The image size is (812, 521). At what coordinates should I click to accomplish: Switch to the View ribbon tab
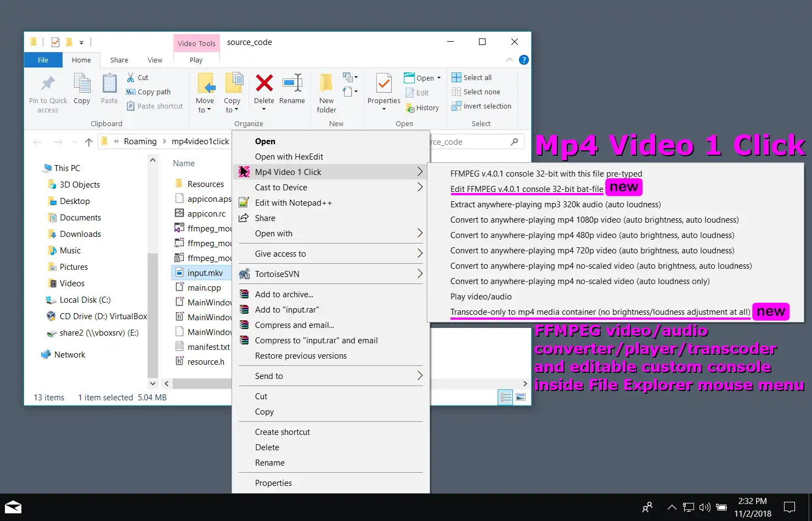[155, 60]
